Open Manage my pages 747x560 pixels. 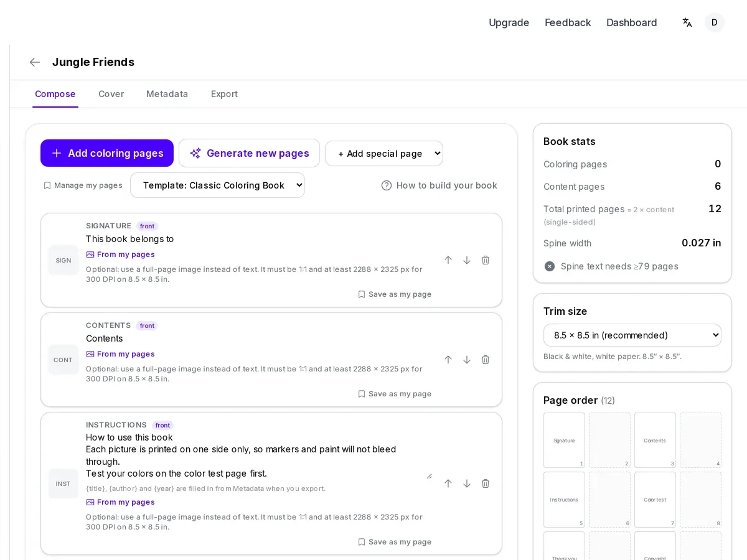point(83,185)
